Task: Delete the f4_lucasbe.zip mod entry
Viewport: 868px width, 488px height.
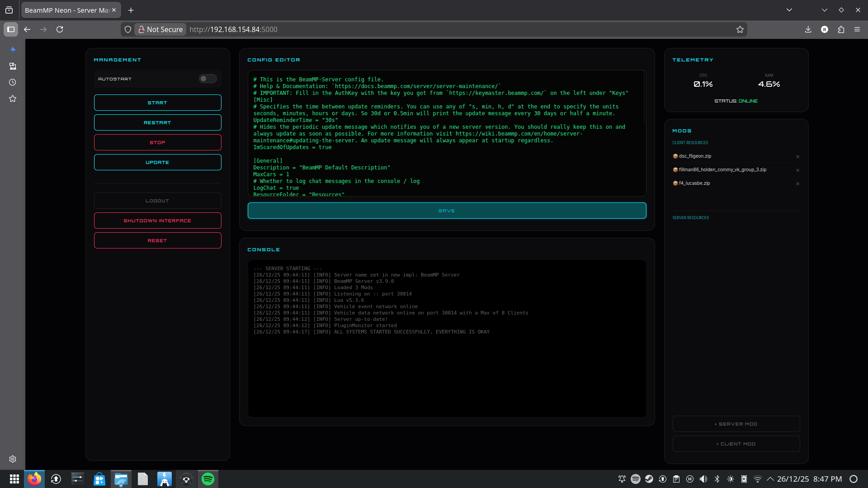Action: click(797, 184)
